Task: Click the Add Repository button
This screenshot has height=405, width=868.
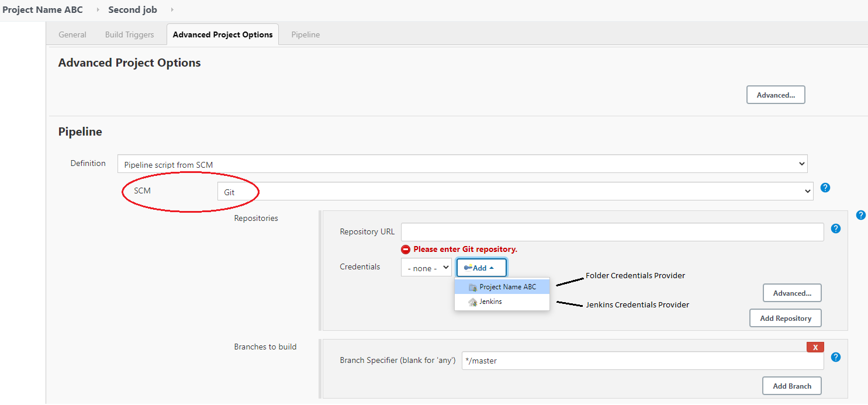Action: [x=785, y=318]
